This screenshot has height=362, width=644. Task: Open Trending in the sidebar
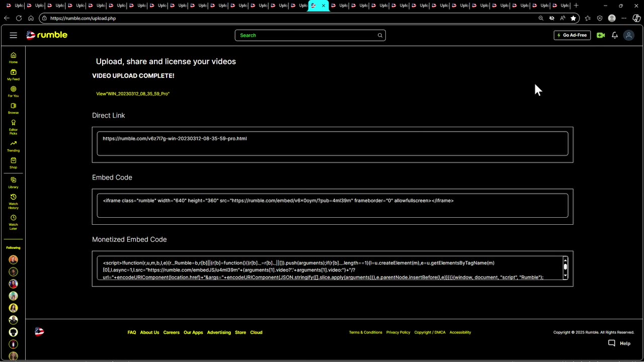click(13, 146)
